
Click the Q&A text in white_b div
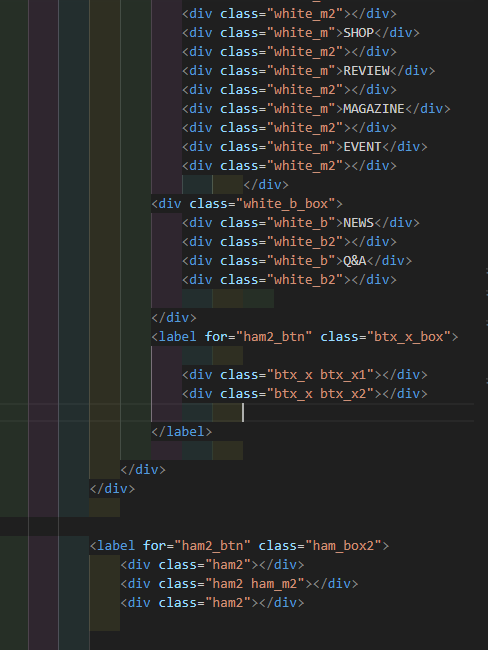[x=355, y=261]
